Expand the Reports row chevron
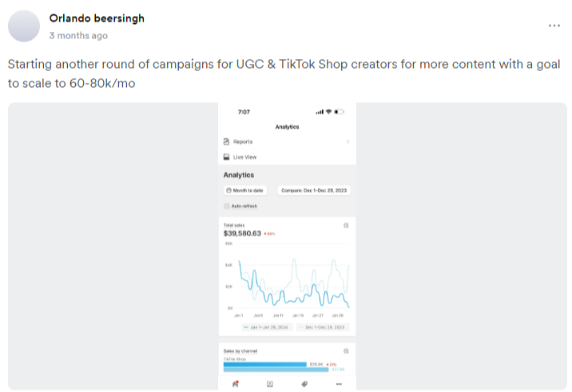572x392 pixels. [348, 141]
